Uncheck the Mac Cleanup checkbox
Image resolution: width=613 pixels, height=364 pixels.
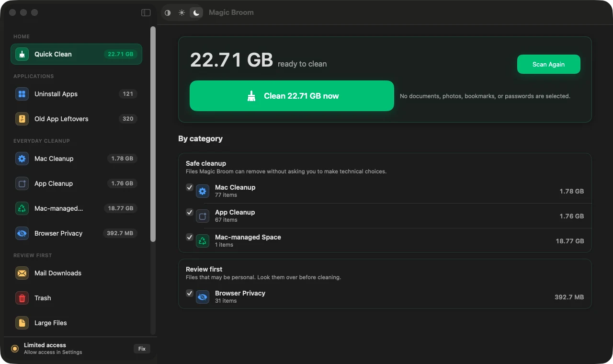coord(190,187)
